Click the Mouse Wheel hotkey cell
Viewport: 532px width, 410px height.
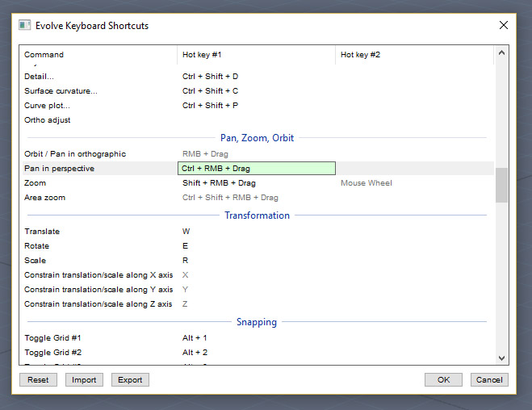[x=366, y=183]
